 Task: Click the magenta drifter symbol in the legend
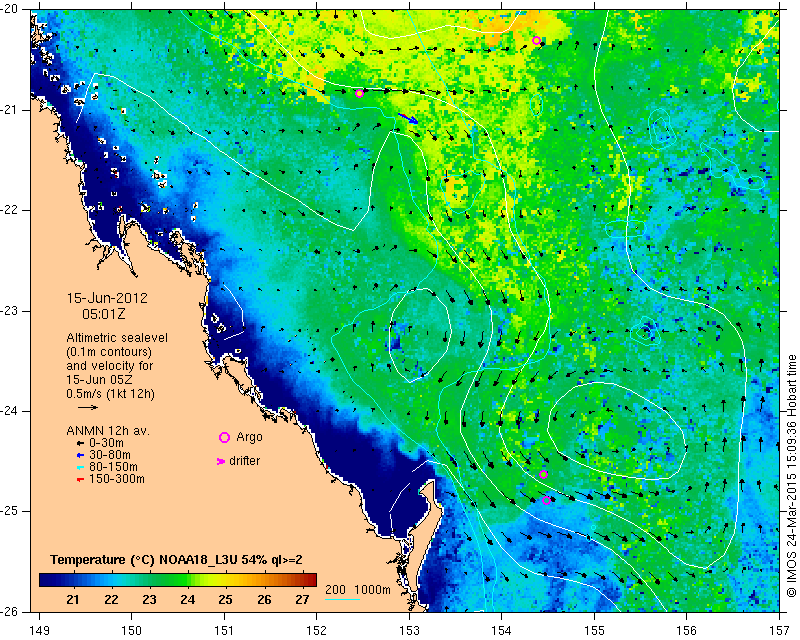click(x=221, y=461)
